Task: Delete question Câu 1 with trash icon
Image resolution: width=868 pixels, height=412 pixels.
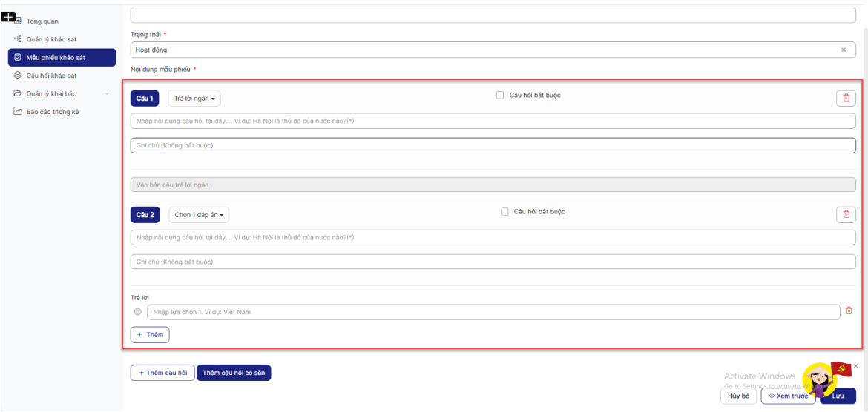Action: (x=845, y=98)
